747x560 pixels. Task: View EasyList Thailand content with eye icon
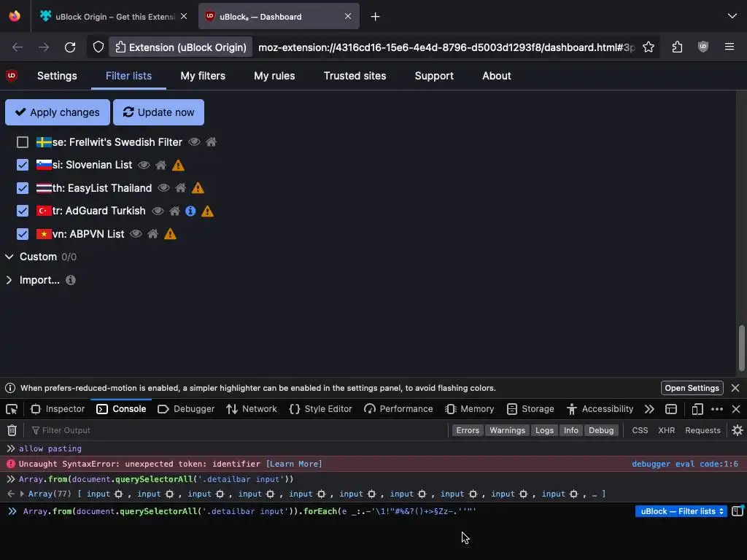(x=163, y=187)
